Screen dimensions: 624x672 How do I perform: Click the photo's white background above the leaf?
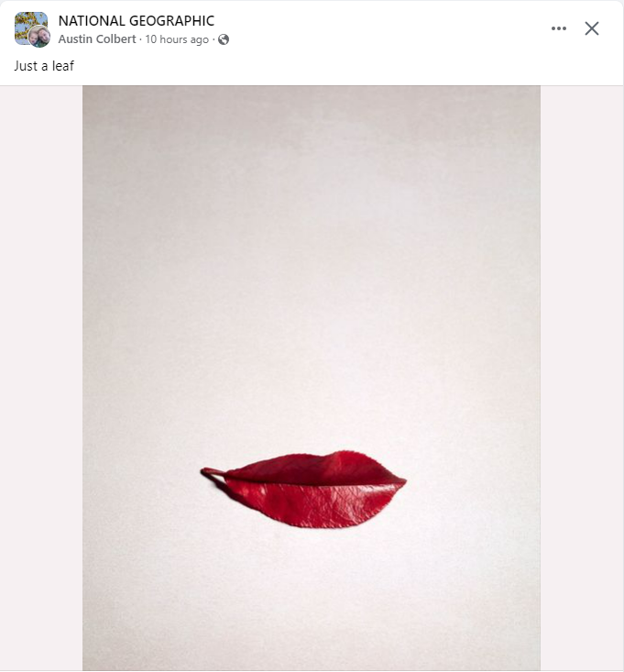pyautogui.click(x=311, y=275)
